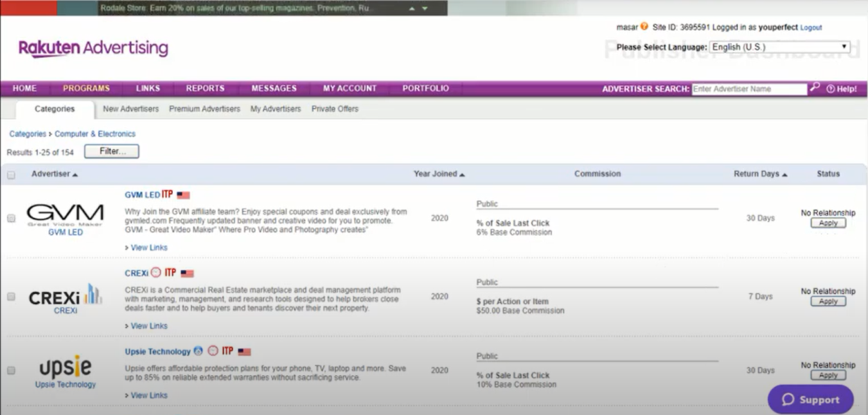Click the Commission column header

point(598,174)
